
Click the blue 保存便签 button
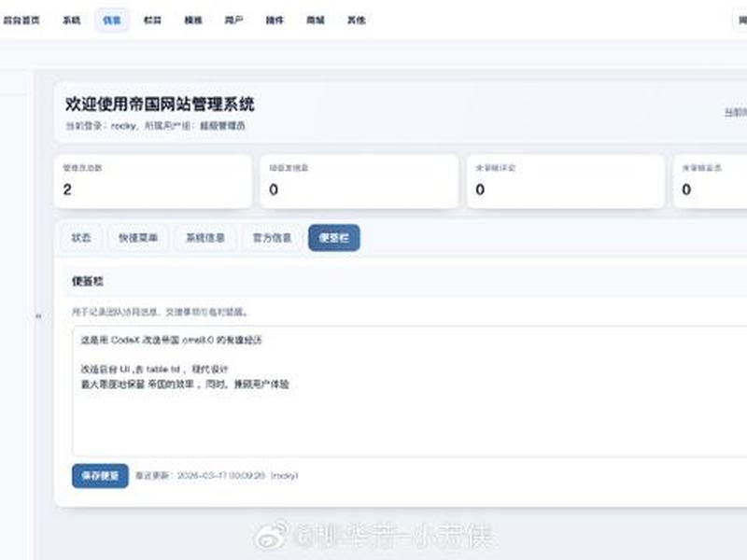[x=100, y=476]
